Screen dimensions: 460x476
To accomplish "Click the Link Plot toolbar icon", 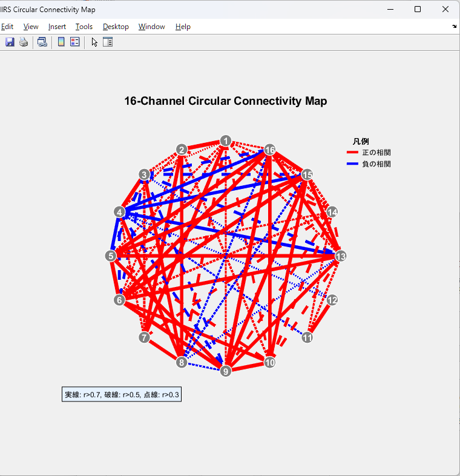I will coord(42,42).
